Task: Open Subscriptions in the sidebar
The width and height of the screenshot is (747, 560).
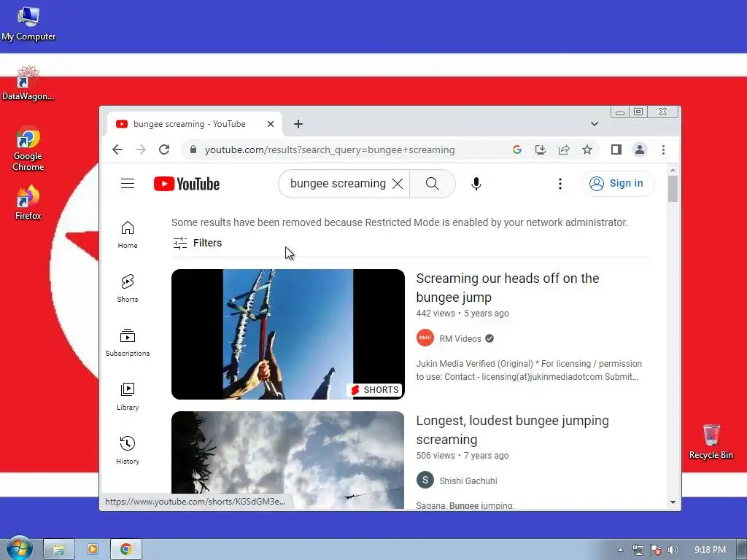Action: 128,343
